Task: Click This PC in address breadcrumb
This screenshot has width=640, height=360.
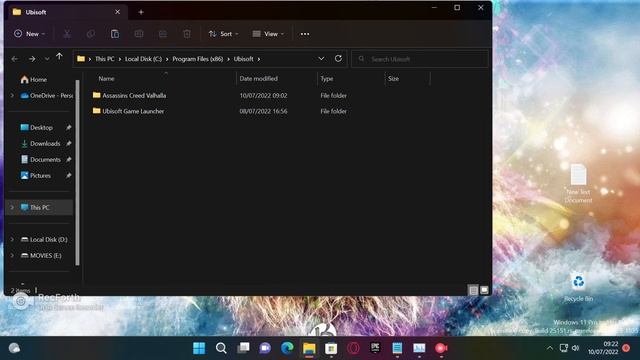Action: [104, 59]
